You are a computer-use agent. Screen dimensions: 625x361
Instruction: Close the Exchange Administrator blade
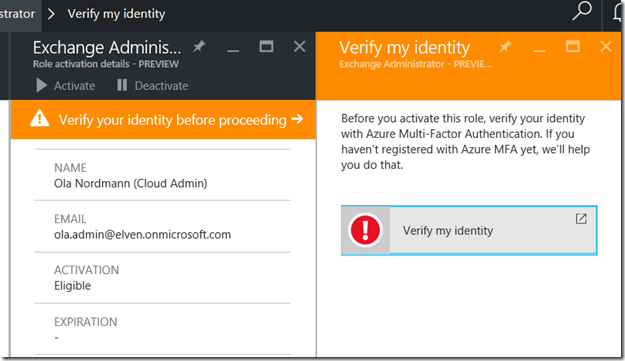tap(299, 47)
